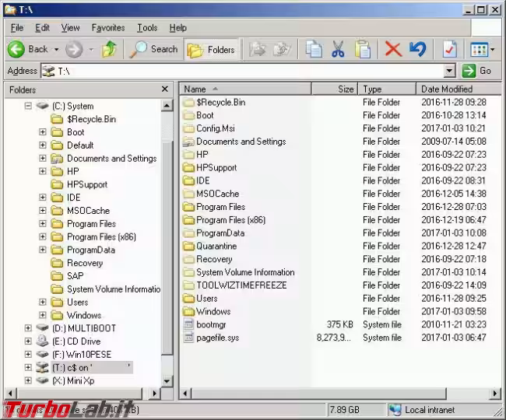Screen dimensions: 506x420
Task: Select HPSupport folder in the tree
Action: click(x=87, y=184)
